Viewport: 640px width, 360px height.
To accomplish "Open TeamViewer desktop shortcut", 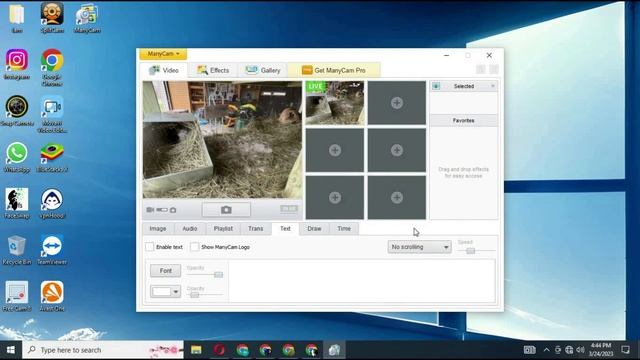I will [52, 250].
